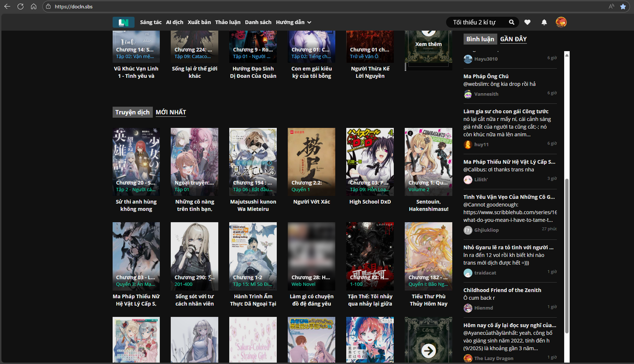Open the site logo in navbar
The width and height of the screenshot is (634, 364).
click(123, 22)
